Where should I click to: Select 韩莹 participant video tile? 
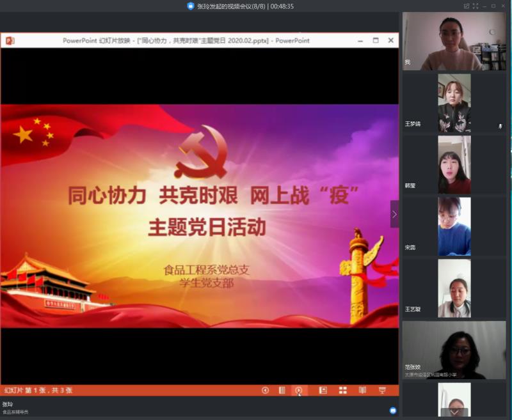pyautogui.click(x=454, y=164)
